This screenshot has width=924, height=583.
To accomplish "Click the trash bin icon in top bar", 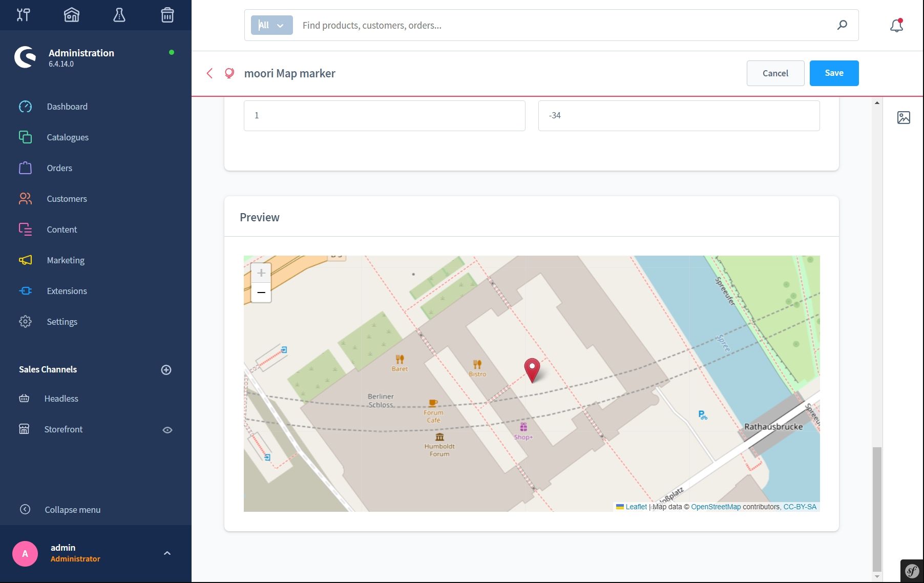I will tap(167, 15).
